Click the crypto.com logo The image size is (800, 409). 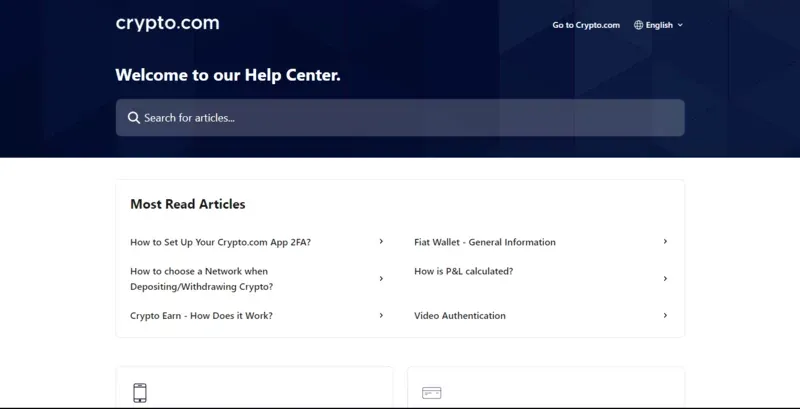click(x=167, y=23)
